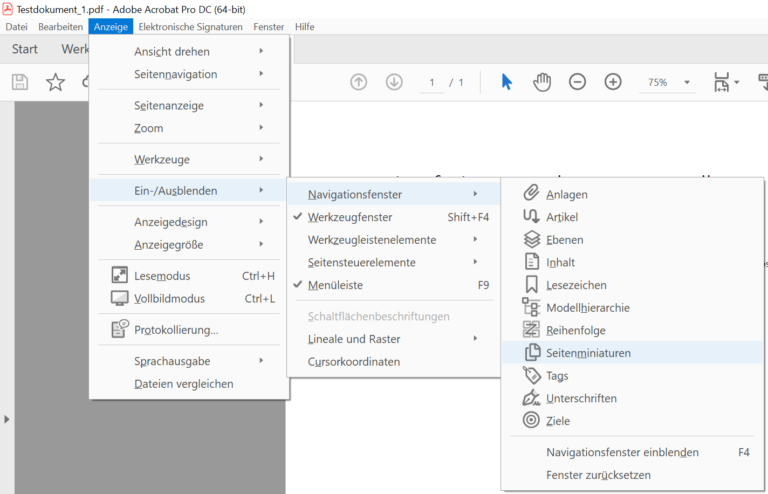Click the current page number field
Viewport: 768px width, 494px height.
click(432, 82)
